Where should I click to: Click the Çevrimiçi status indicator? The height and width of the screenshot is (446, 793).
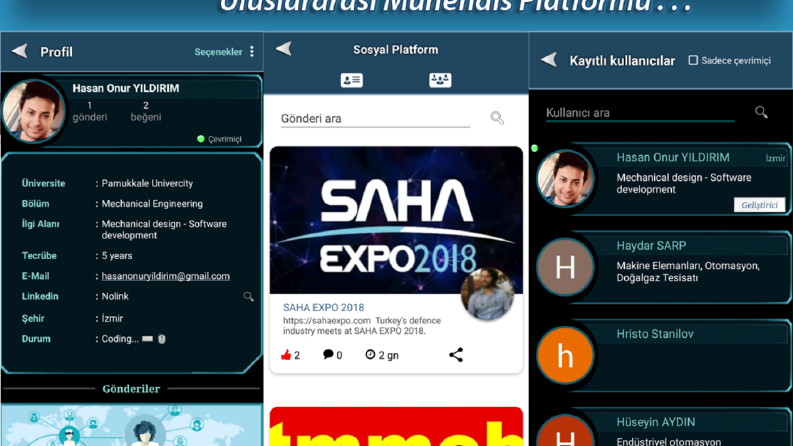coord(219,139)
